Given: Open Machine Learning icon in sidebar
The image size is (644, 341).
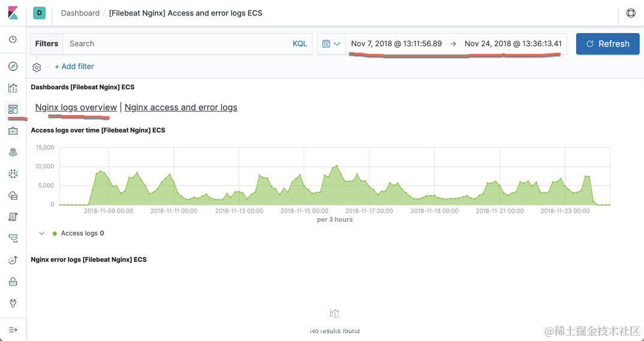Looking at the screenshot, I should 13,174.
